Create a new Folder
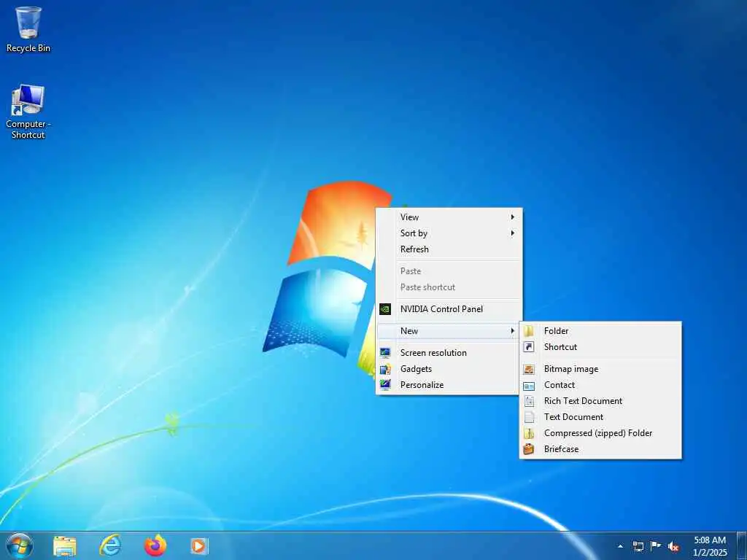The height and width of the screenshot is (560, 747). coord(600,331)
